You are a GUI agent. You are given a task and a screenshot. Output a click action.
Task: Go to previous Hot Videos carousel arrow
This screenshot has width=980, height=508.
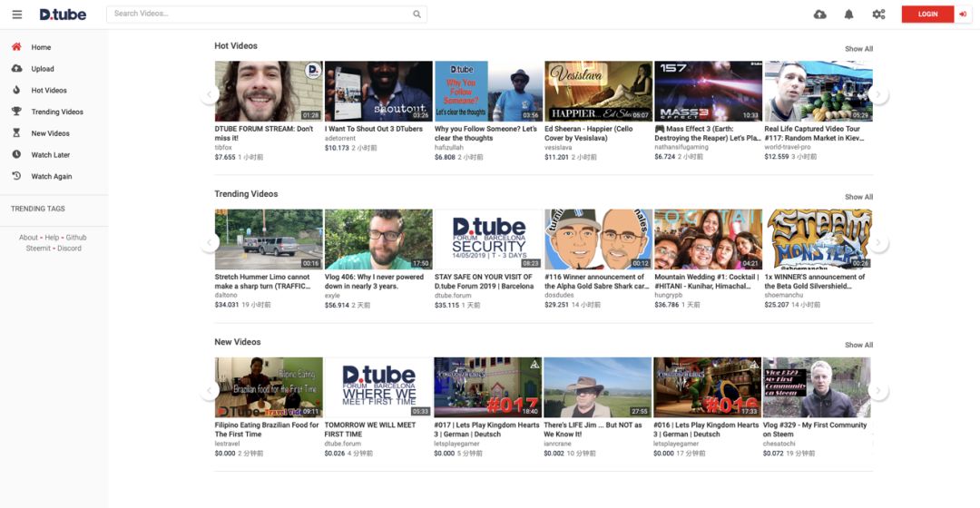(x=209, y=94)
